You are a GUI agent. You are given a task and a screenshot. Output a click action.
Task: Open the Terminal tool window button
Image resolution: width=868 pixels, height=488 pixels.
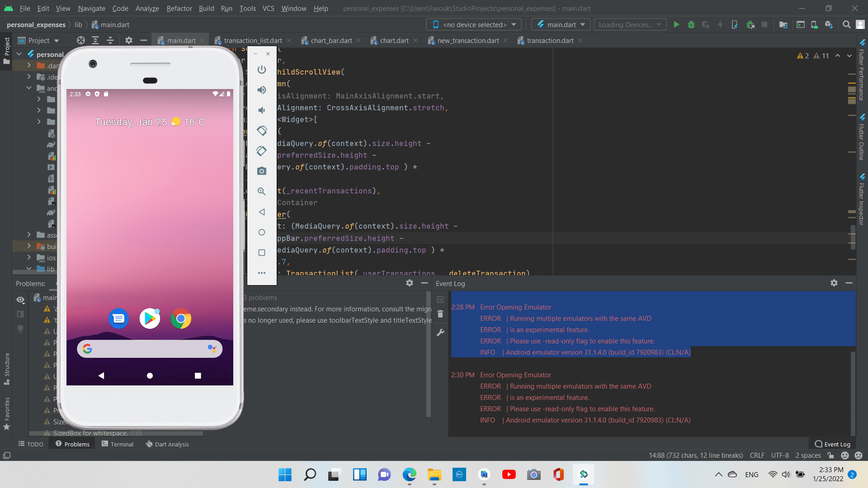[x=118, y=444]
